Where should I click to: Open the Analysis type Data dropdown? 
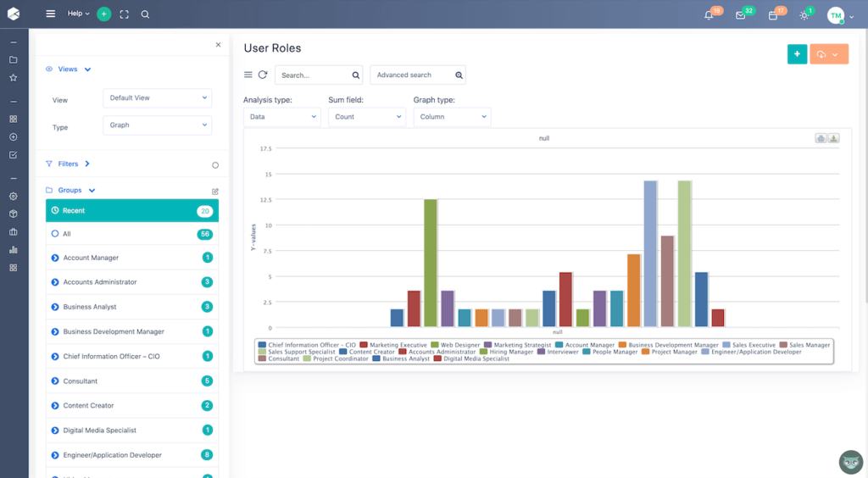click(281, 117)
